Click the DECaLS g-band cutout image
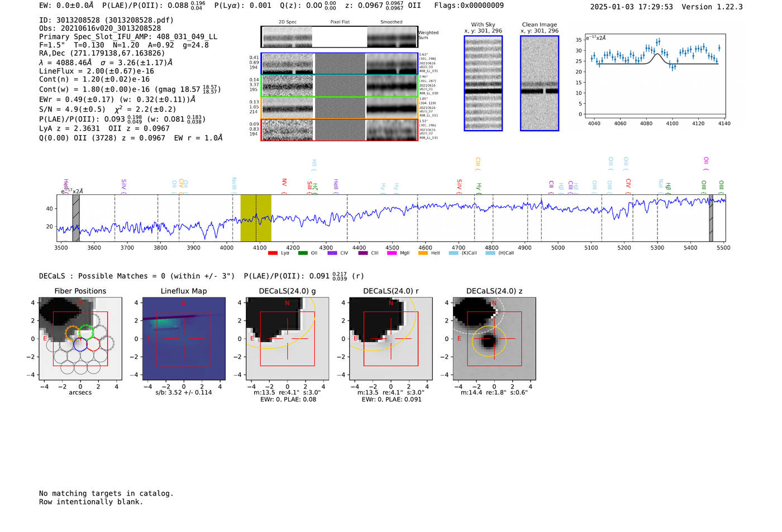The image size is (782, 532). click(287, 338)
